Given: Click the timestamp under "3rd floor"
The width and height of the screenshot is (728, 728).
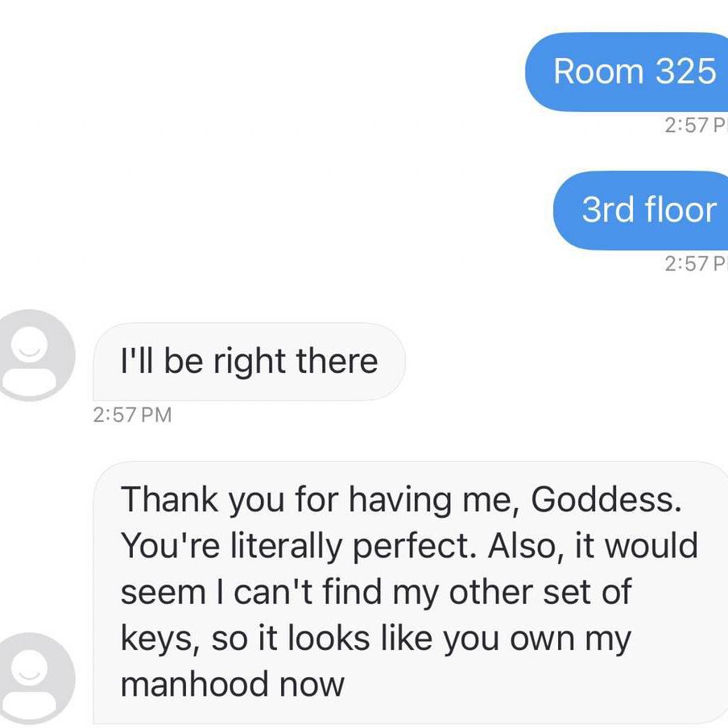Looking at the screenshot, I should coord(696,263).
